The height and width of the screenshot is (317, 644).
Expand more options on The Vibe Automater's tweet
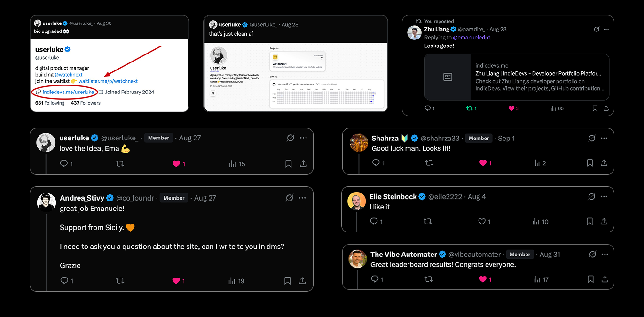pyautogui.click(x=604, y=254)
